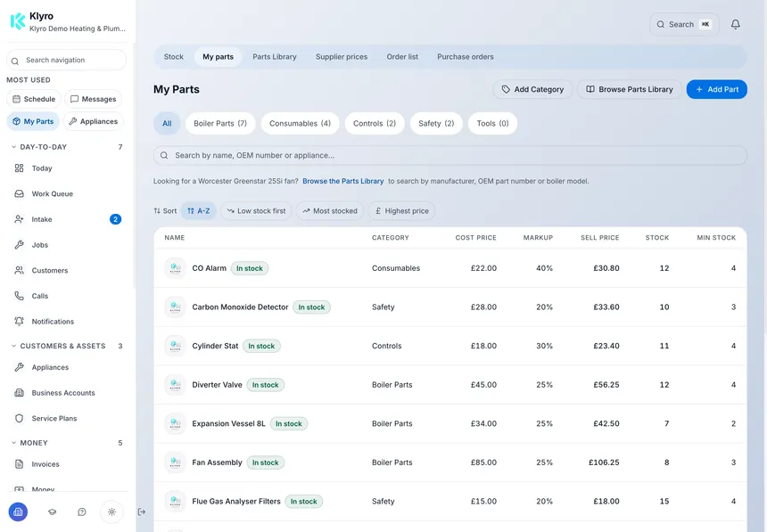Screen dimensions: 767x532
Task: Sort parts by Low stock first
Action: [x=256, y=210]
